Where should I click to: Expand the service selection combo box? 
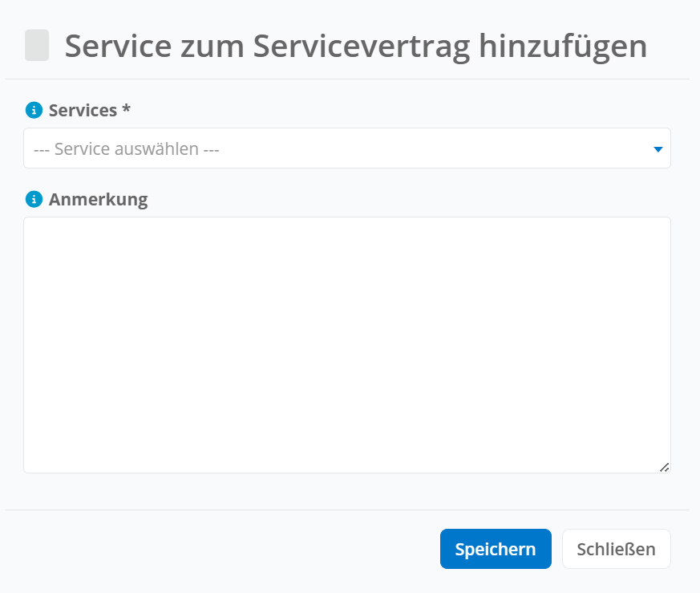[x=347, y=148]
